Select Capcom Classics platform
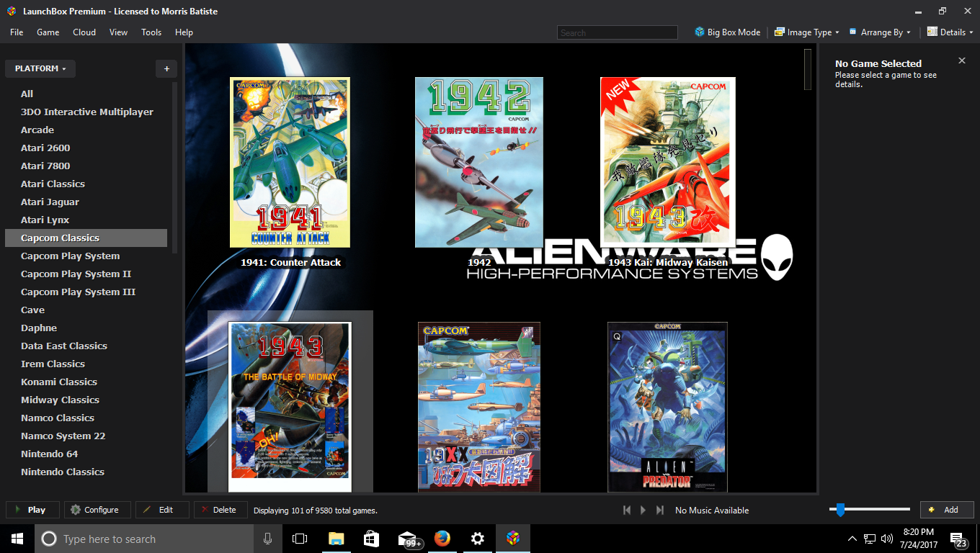 (86, 238)
